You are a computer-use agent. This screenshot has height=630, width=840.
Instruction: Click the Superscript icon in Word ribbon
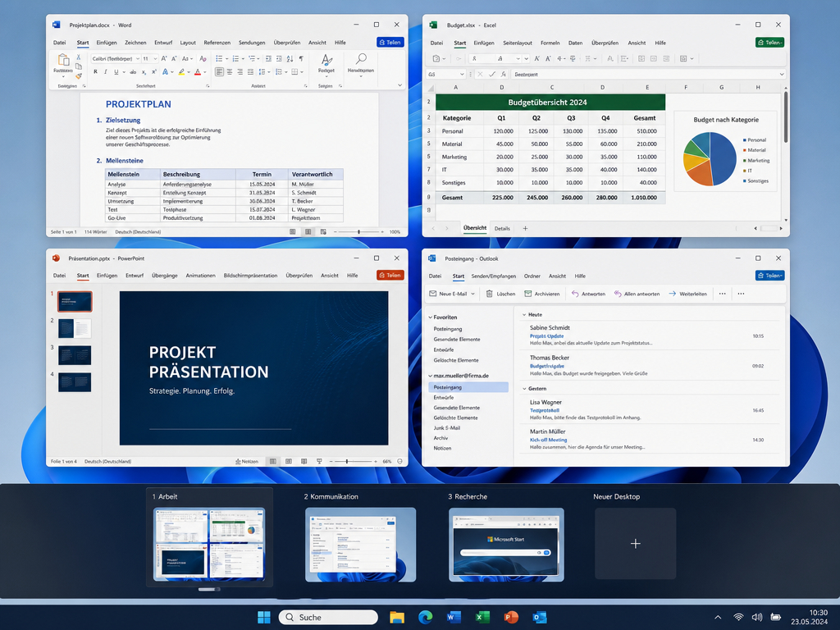pos(153,72)
